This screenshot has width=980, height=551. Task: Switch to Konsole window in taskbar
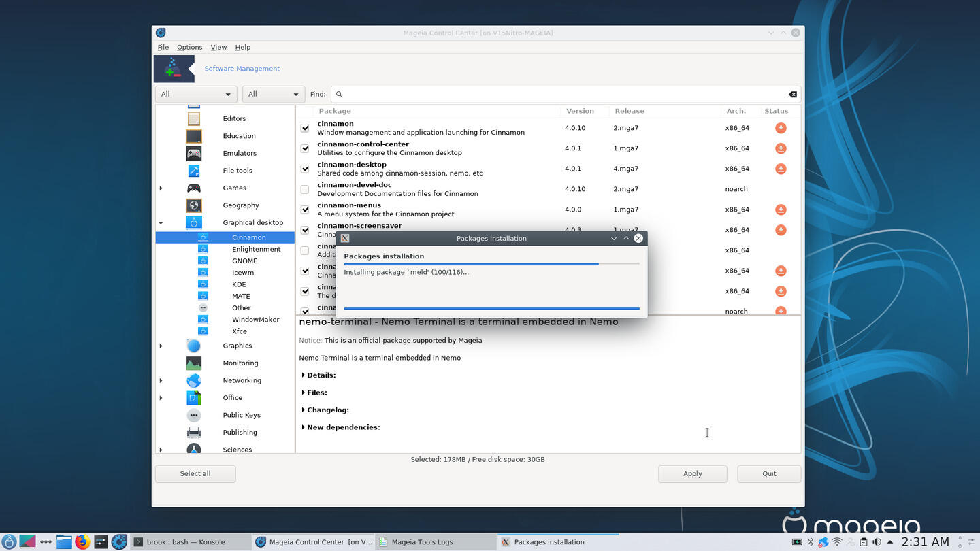[189, 542]
